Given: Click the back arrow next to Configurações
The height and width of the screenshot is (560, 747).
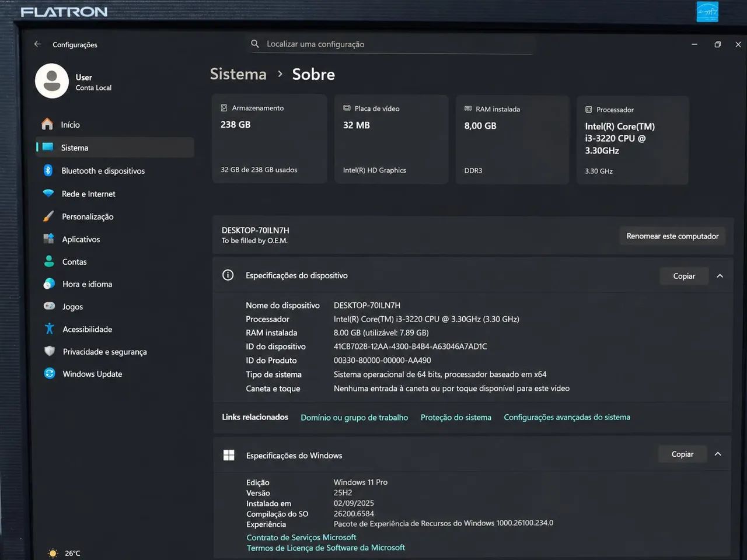Looking at the screenshot, I should pyautogui.click(x=37, y=44).
